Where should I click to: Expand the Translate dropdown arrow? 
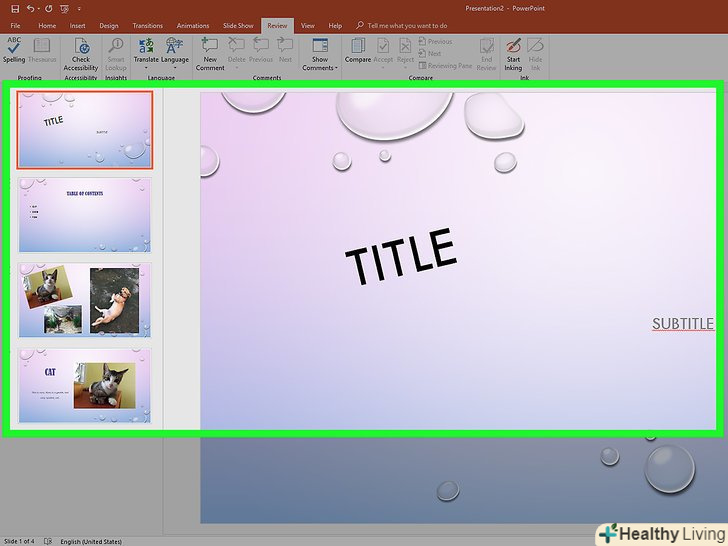[146, 68]
